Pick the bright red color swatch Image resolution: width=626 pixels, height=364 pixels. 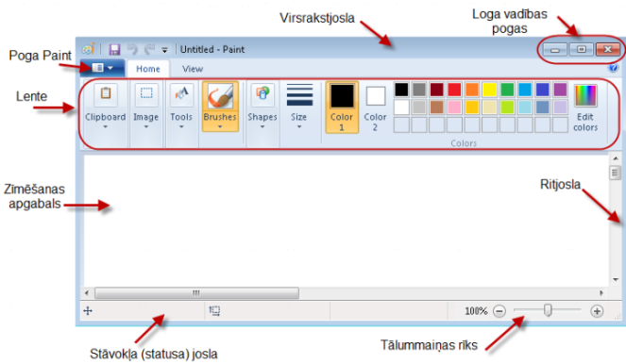[x=454, y=90]
